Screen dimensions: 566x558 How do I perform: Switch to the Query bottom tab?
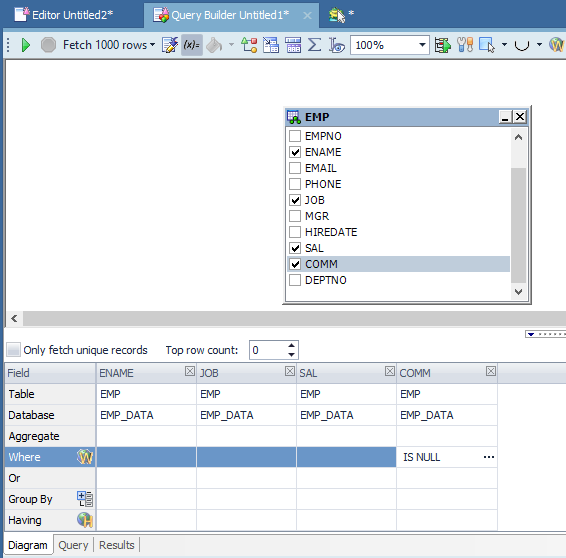point(73,545)
